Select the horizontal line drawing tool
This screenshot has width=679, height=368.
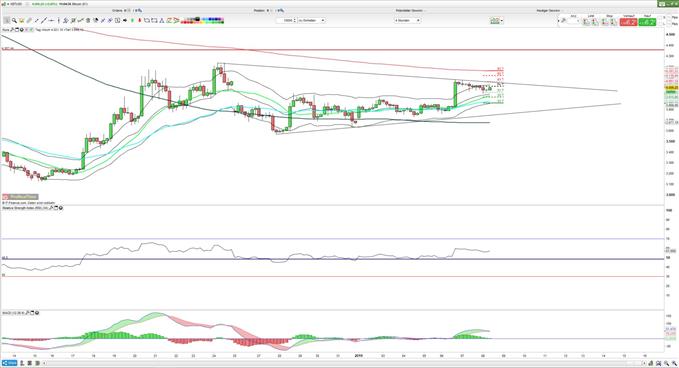click(x=51, y=20)
